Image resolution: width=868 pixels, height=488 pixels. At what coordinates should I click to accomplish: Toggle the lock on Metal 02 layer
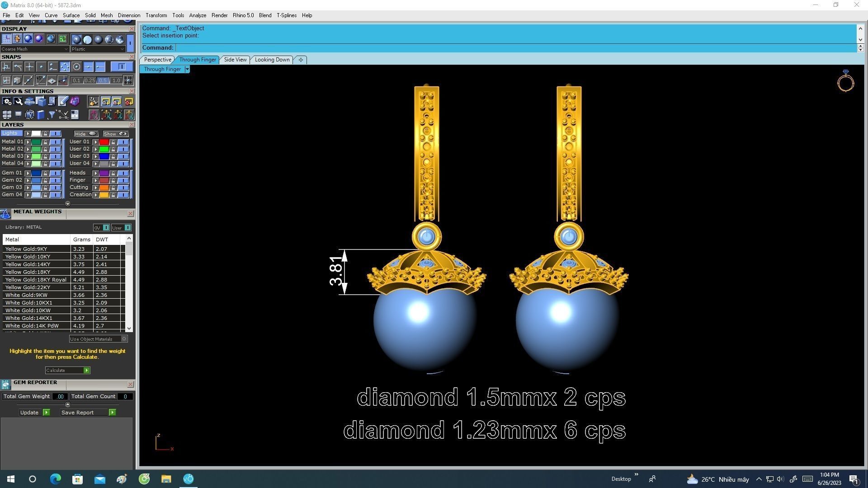45,149
